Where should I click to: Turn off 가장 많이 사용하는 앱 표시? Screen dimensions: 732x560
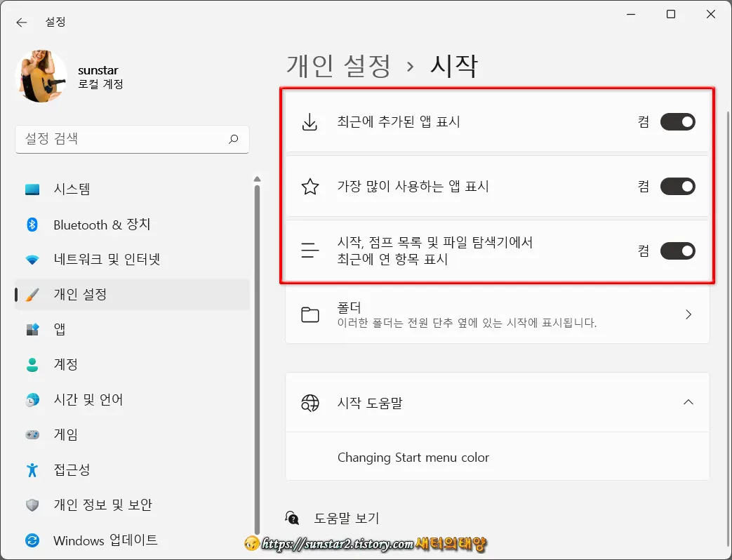(677, 186)
